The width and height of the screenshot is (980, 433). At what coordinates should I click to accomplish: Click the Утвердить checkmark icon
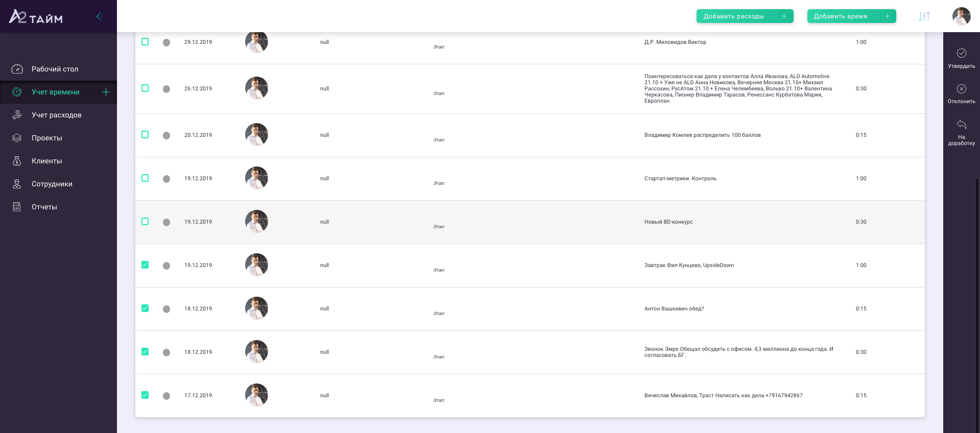961,53
